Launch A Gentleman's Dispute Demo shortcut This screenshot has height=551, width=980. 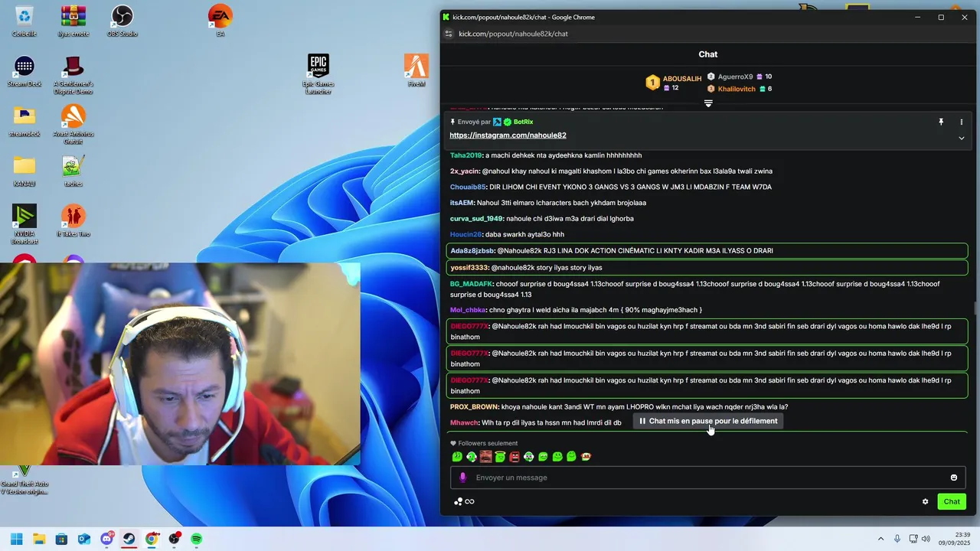coord(73,74)
